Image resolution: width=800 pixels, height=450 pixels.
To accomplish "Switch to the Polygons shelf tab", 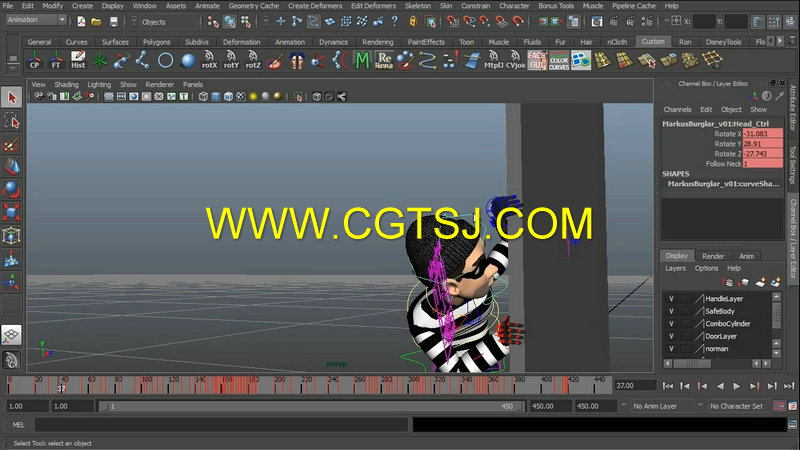I will tap(157, 42).
